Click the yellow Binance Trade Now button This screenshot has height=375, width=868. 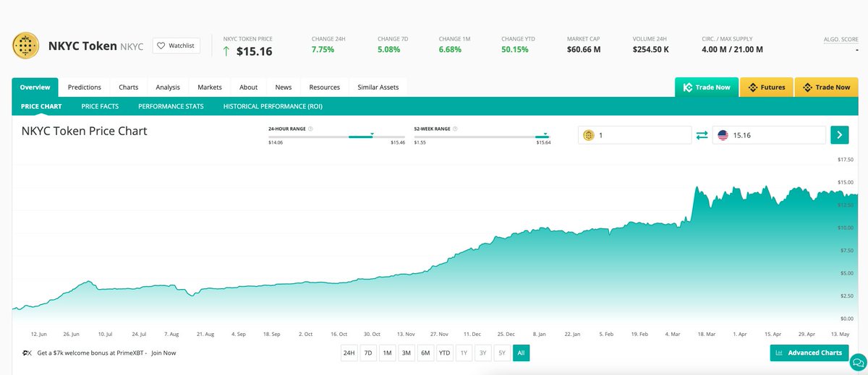[x=827, y=87]
